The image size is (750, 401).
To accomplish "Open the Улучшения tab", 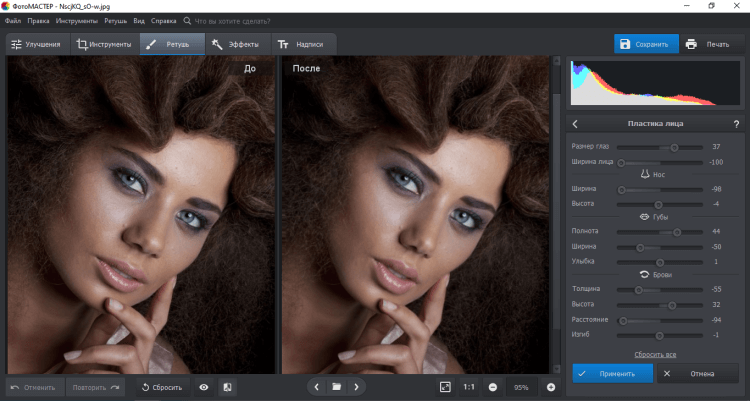I will click(37, 44).
